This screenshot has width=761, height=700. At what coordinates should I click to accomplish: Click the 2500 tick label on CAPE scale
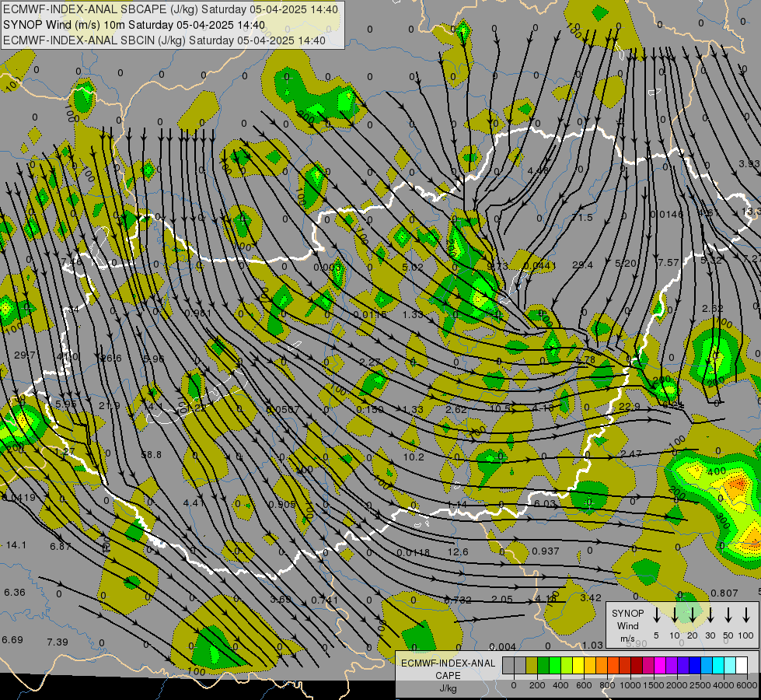pos(700,685)
